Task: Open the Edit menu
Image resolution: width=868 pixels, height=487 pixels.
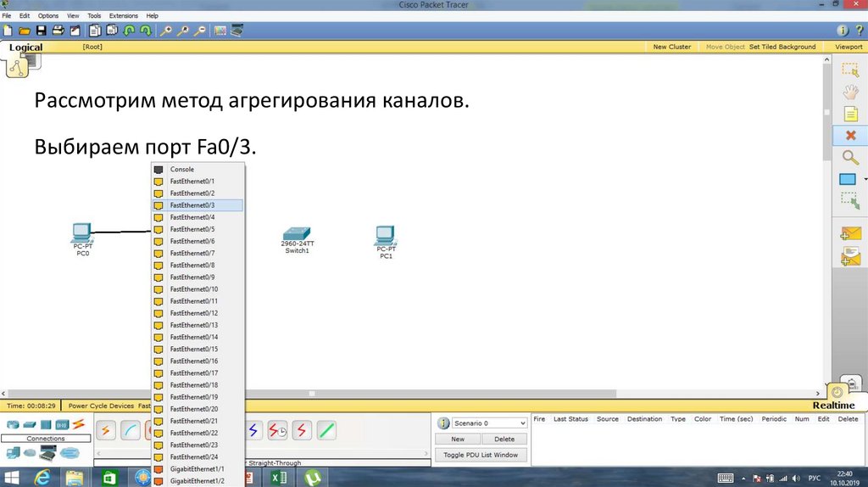Action: 25,15
